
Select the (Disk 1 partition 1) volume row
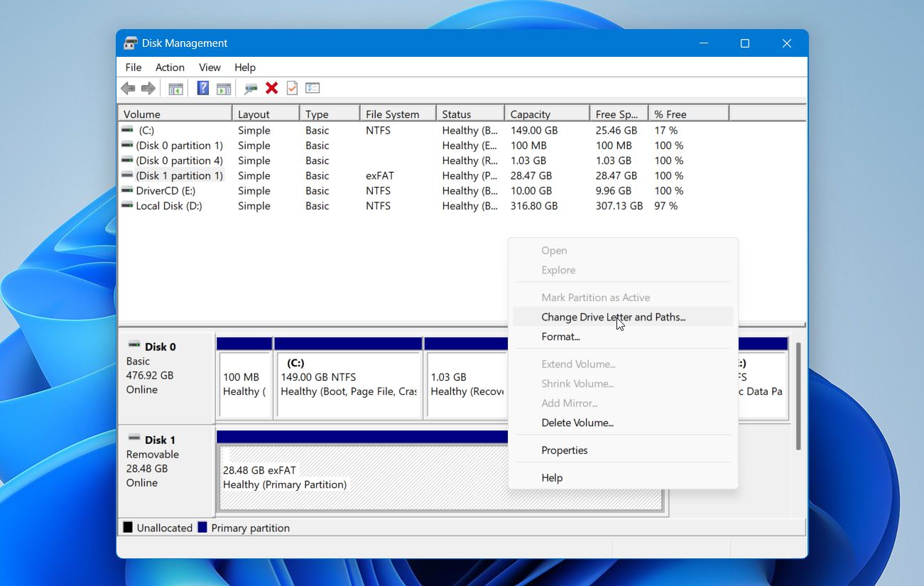coord(462,175)
